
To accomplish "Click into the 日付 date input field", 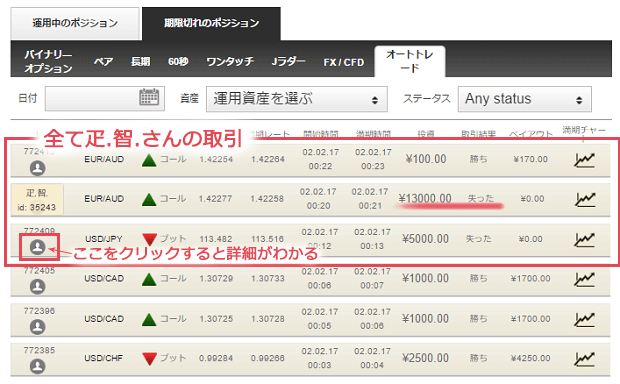I will 105,99.
